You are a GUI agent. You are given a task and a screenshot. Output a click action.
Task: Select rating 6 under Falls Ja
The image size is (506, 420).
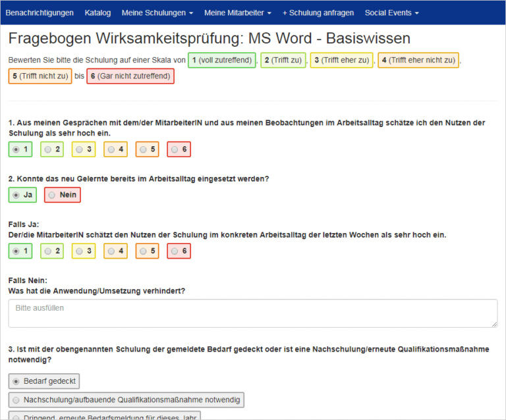(x=179, y=251)
